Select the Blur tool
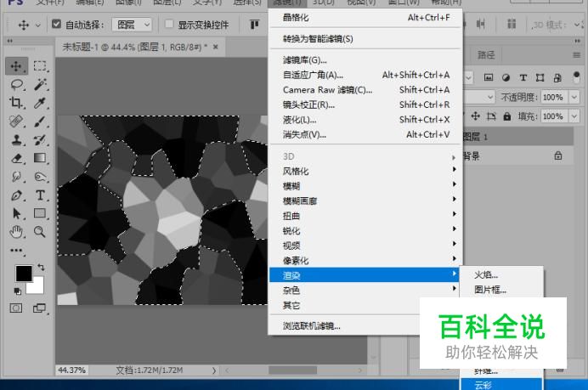Image resolution: width=588 pixels, height=390 pixels. coord(16,177)
